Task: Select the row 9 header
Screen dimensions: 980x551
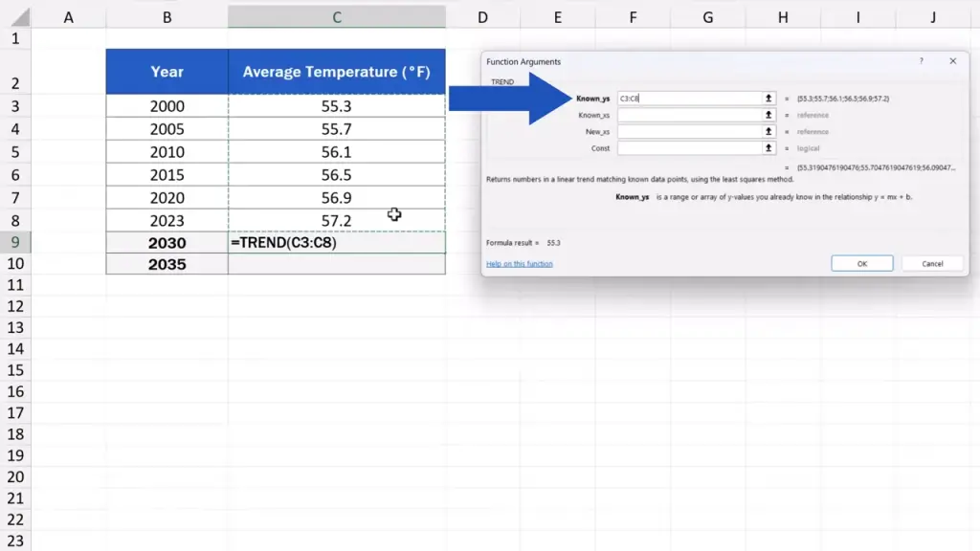Action: tap(14, 243)
